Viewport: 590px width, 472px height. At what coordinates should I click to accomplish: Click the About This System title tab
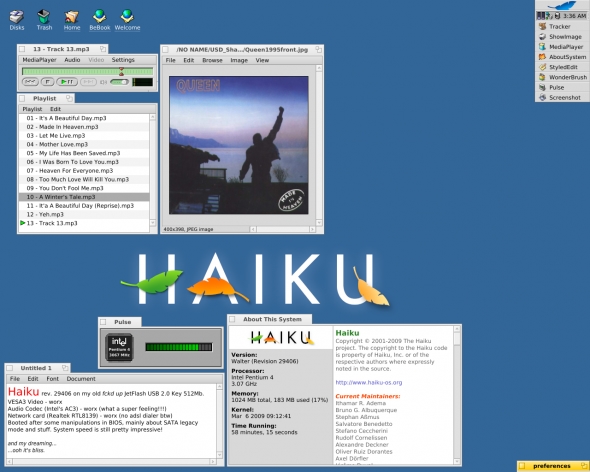click(x=269, y=319)
